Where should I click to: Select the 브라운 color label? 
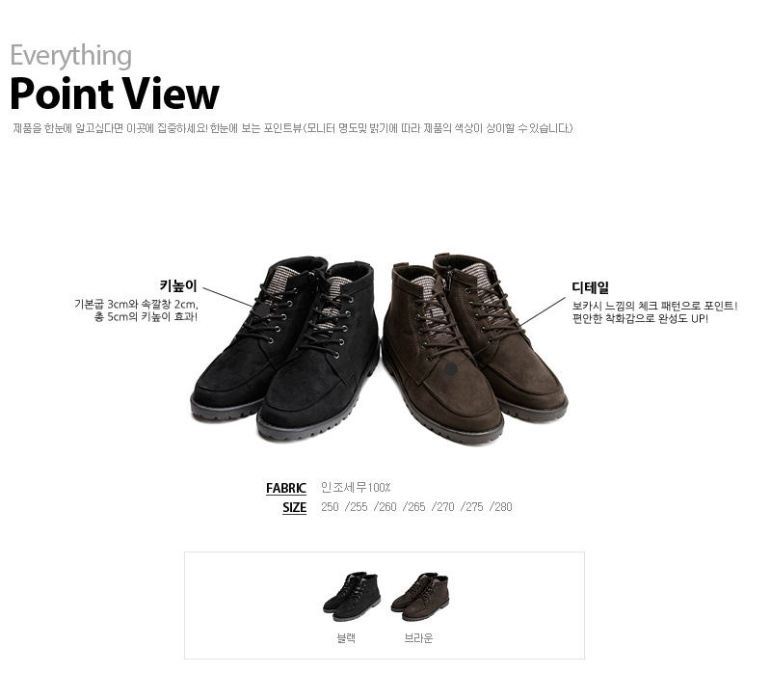(418, 638)
